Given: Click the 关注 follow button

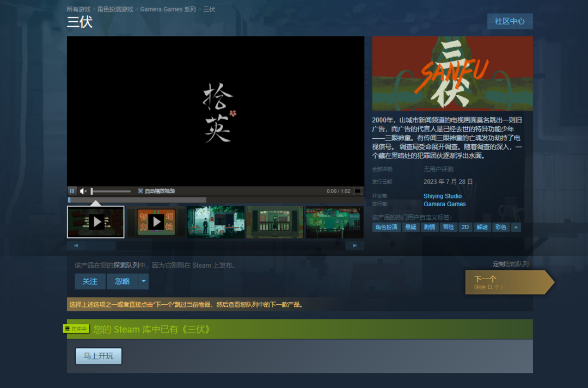Looking at the screenshot, I should (x=90, y=281).
